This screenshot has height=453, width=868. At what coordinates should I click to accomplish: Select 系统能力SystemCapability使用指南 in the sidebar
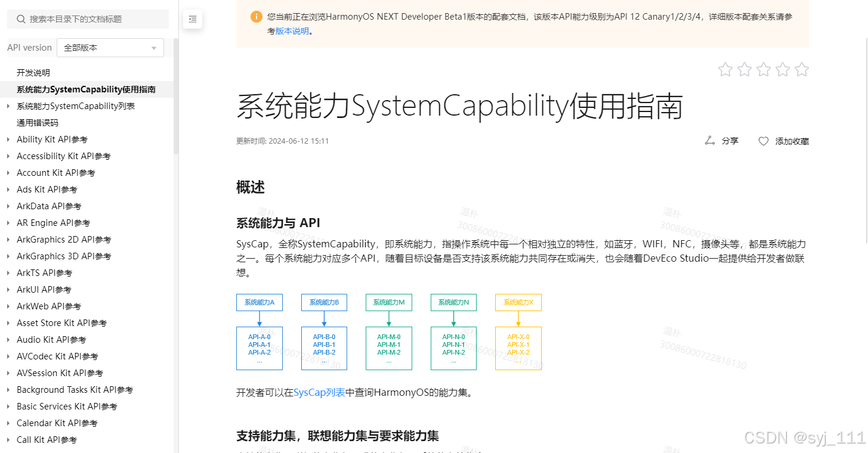pyautogui.click(x=87, y=89)
